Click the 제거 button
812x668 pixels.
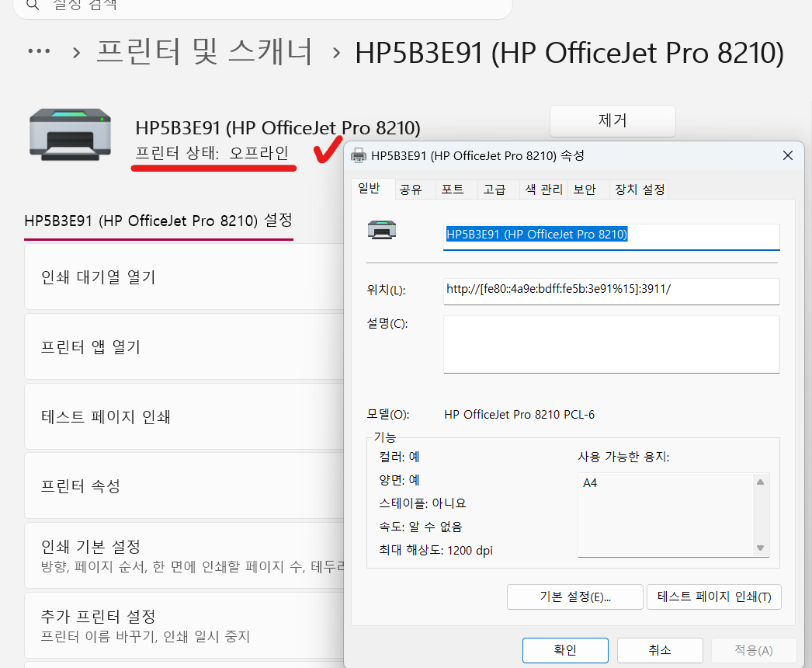(612, 120)
